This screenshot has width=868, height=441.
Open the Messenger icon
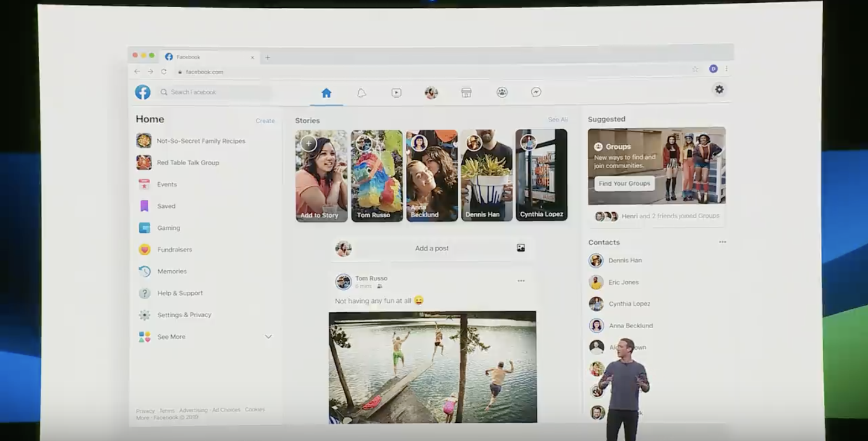(x=536, y=92)
